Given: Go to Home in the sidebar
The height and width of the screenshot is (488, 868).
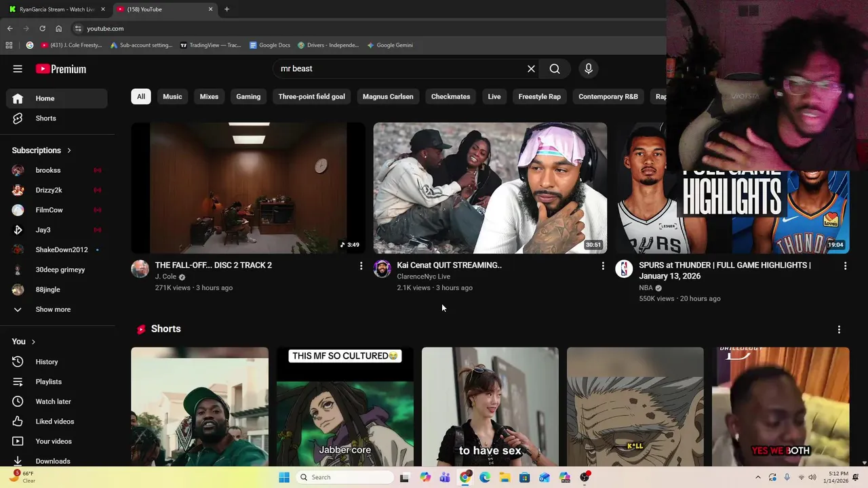Looking at the screenshot, I should click(x=57, y=98).
